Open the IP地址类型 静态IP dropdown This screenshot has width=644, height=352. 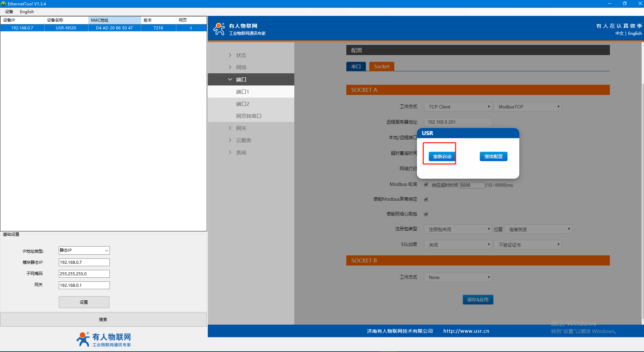pos(84,250)
